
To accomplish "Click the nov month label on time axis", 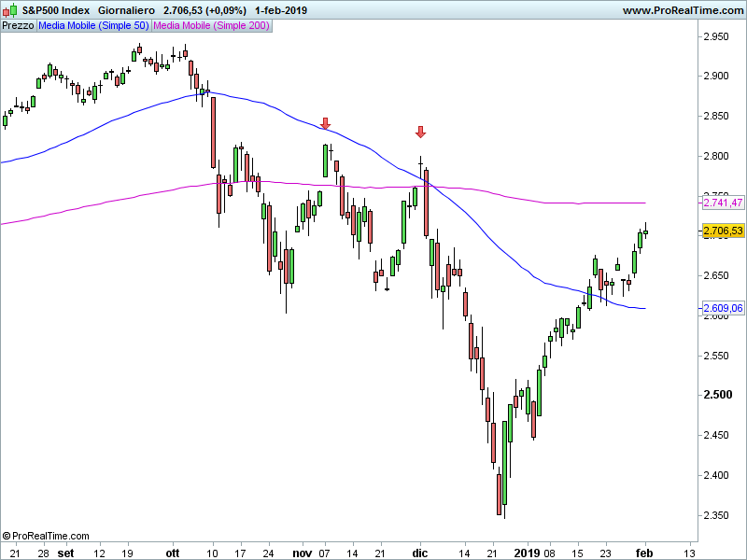I will 302,553.
